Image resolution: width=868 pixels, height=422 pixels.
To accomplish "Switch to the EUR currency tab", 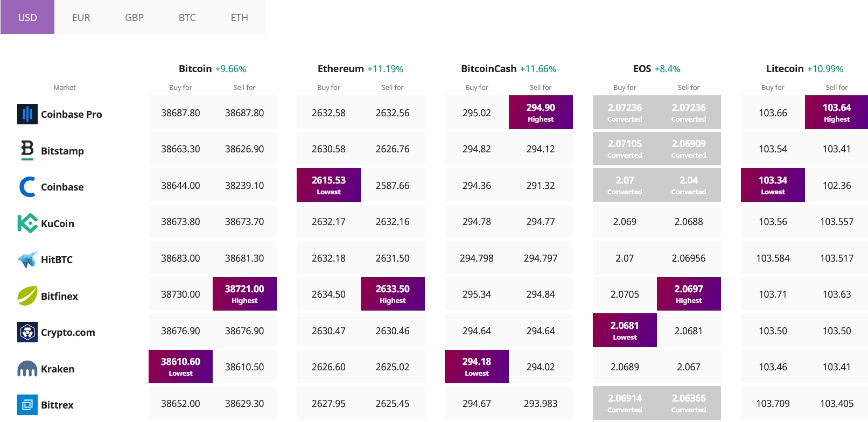I will click(x=81, y=17).
